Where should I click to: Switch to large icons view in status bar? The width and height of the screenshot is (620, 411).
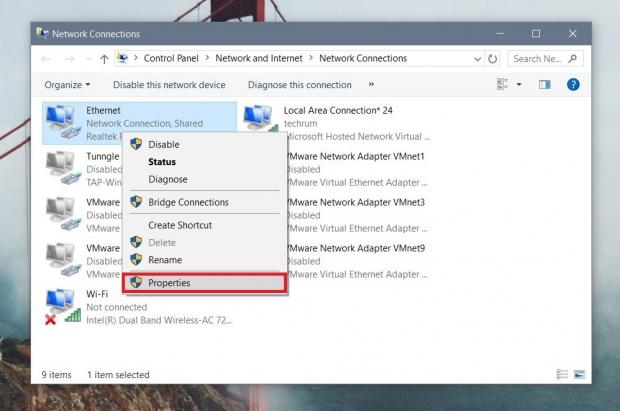(580, 375)
